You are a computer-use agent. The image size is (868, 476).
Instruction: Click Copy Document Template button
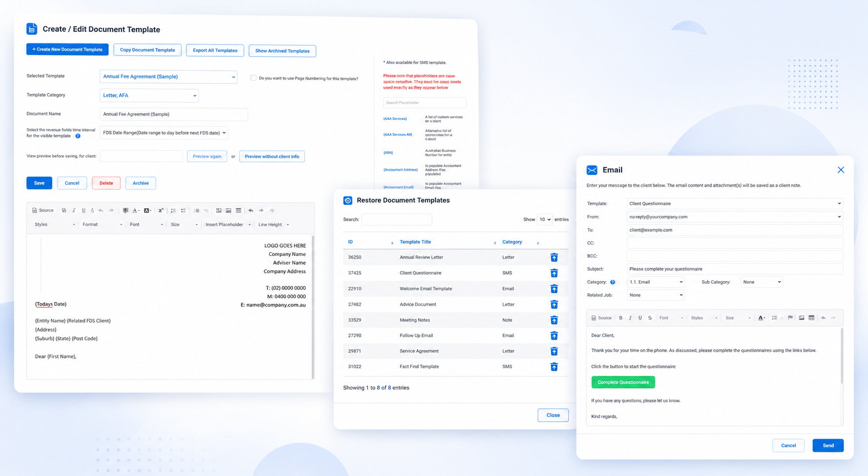coord(148,50)
